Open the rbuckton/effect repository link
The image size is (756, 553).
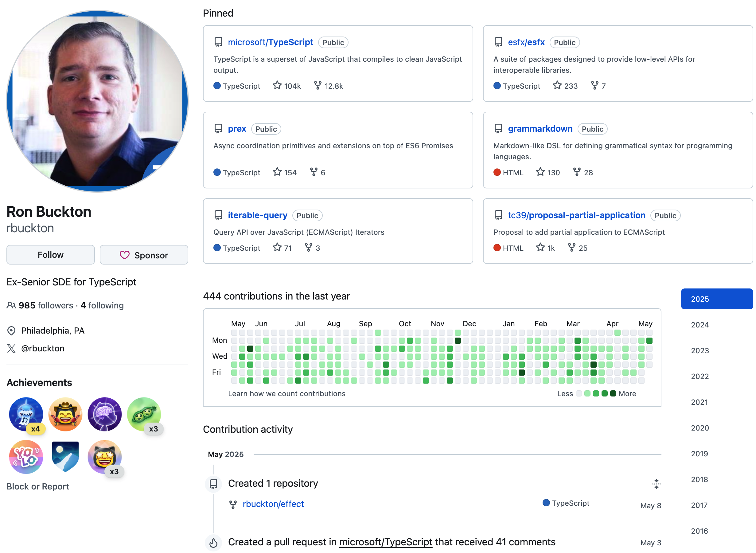273,504
